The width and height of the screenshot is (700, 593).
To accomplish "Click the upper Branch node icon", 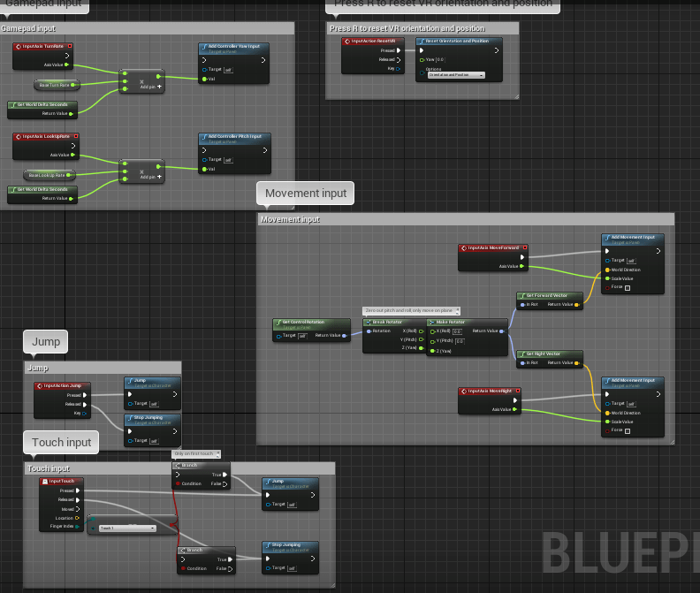I will coord(178,465).
